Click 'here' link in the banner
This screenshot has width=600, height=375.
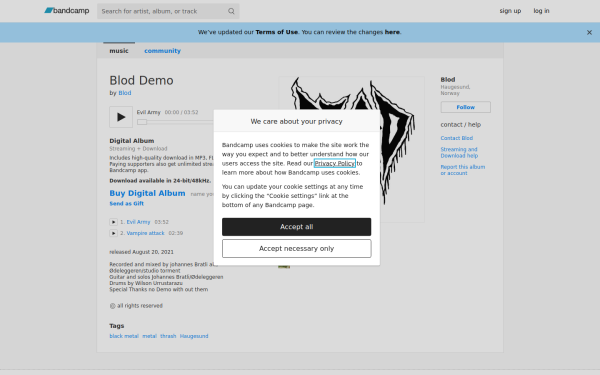[x=392, y=32]
